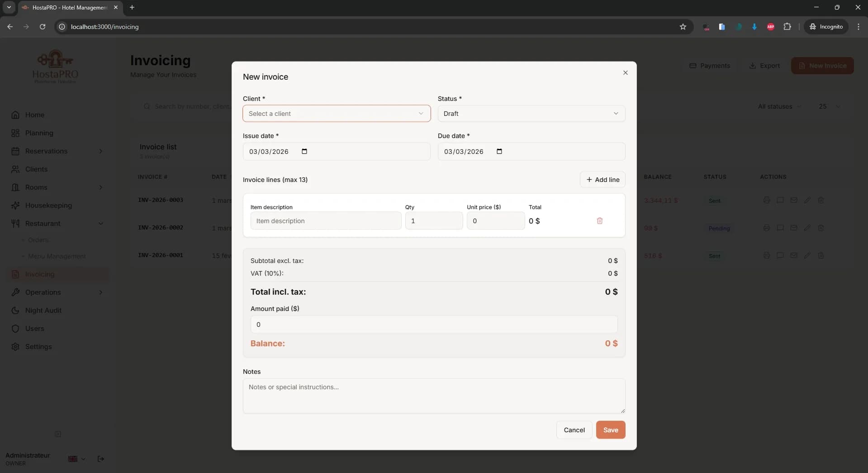The height and width of the screenshot is (473, 868).
Task: Save the new invoice
Action: coord(610,430)
